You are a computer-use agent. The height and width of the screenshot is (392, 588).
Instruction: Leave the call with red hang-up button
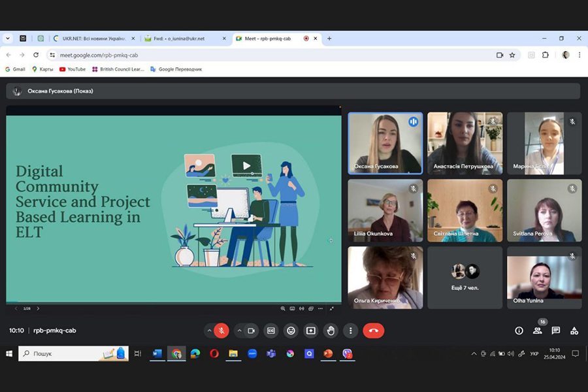tap(374, 331)
